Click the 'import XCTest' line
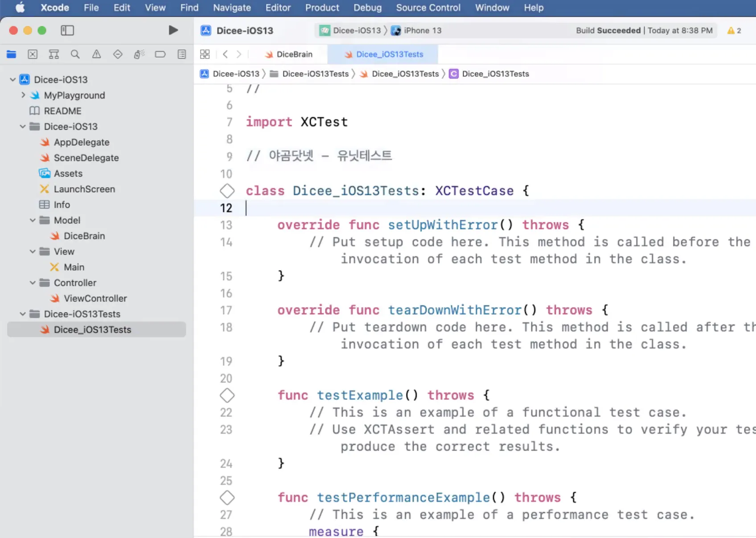This screenshot has width=756, height=538. click(297, 122)
